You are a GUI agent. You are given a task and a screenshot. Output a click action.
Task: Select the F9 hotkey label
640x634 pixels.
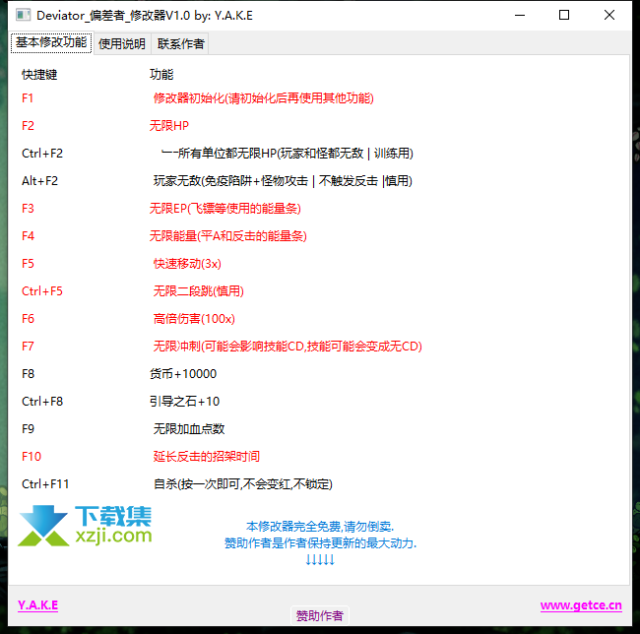tap(28, 429)
